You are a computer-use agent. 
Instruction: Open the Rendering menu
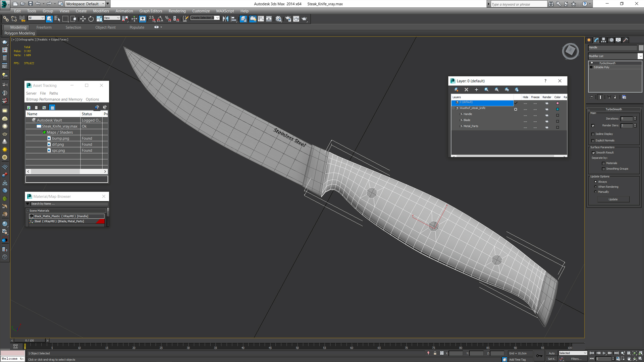pyautogui.click(x=177, y=11)
